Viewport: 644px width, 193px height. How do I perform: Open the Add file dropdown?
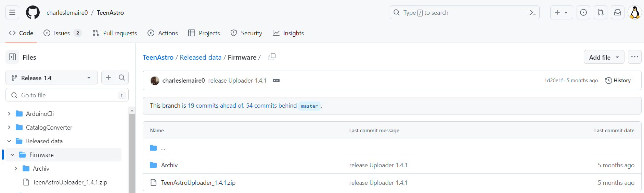604,57
